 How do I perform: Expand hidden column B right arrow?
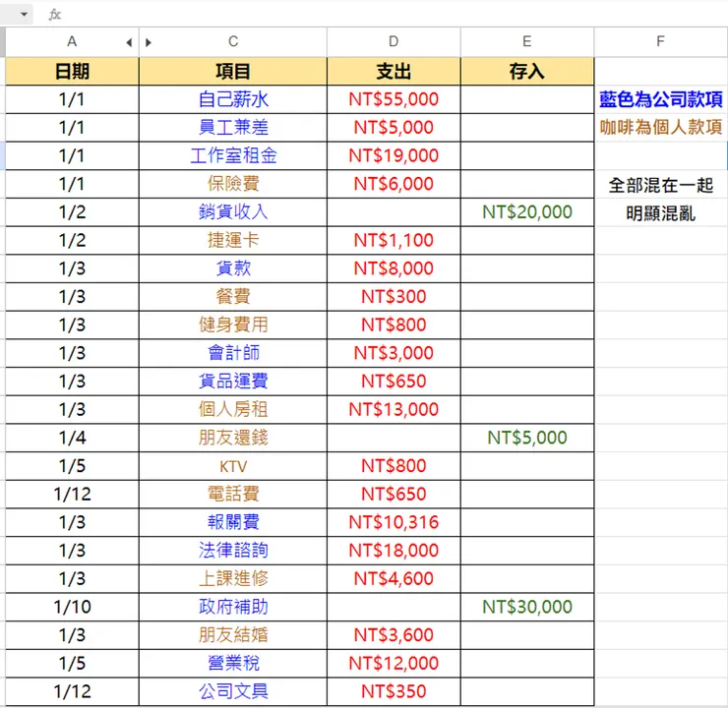tap(149, 42)
